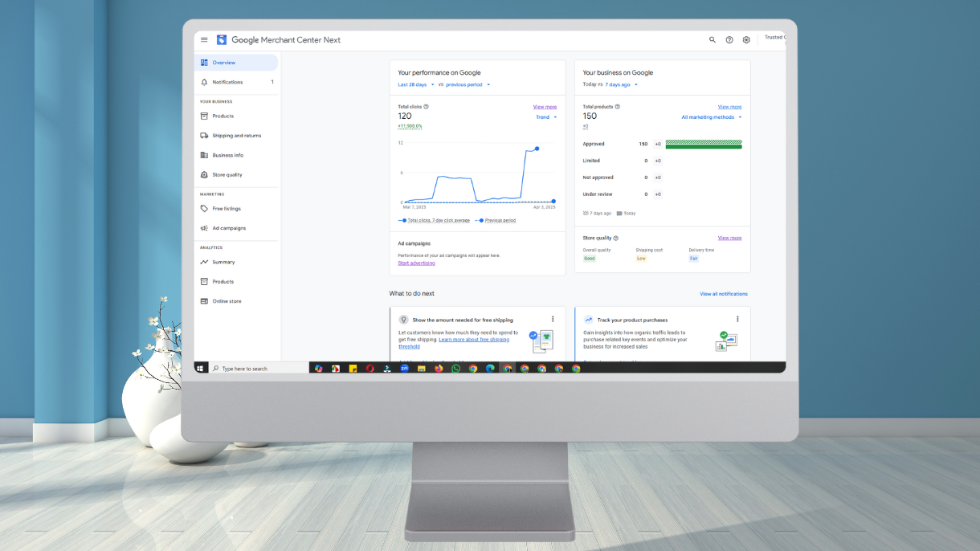Click the search magnifier icon in header
980x551 pixels.
tap(712, 40)
